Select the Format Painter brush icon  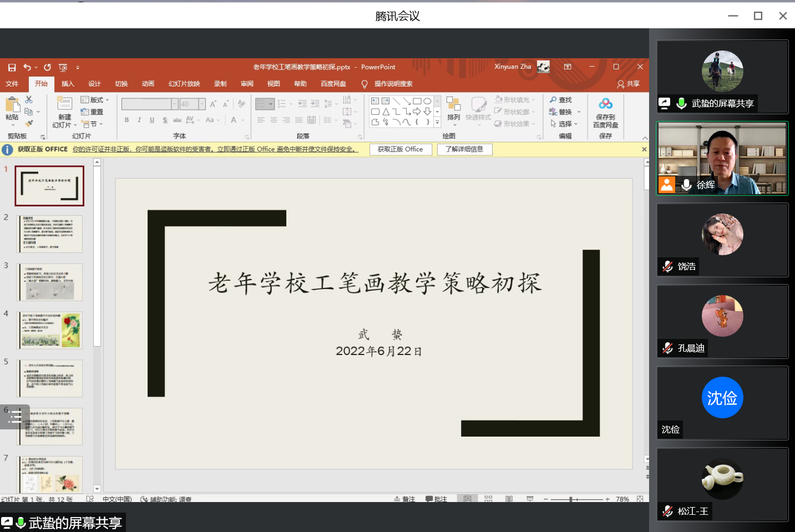click(x=29, y=123)
